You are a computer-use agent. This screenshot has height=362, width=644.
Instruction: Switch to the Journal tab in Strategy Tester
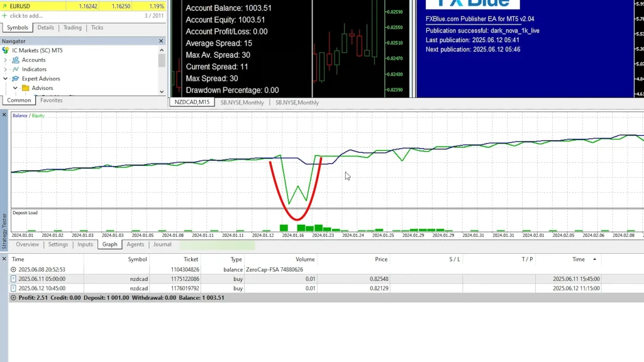162,244
